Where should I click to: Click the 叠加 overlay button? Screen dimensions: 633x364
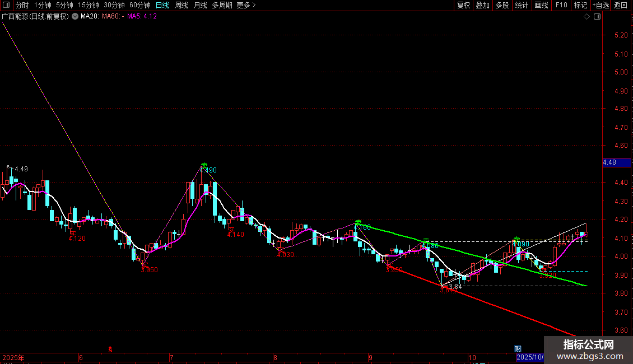tap(482, 5)
